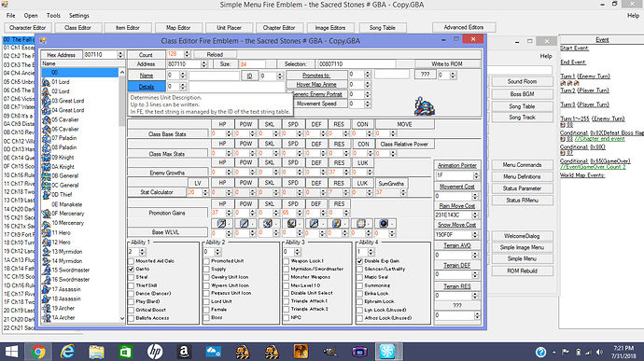The height and width of the screenshot is (361, 644).
Task: Select the Anima magic level icon button
Action: tap(337, 224)
